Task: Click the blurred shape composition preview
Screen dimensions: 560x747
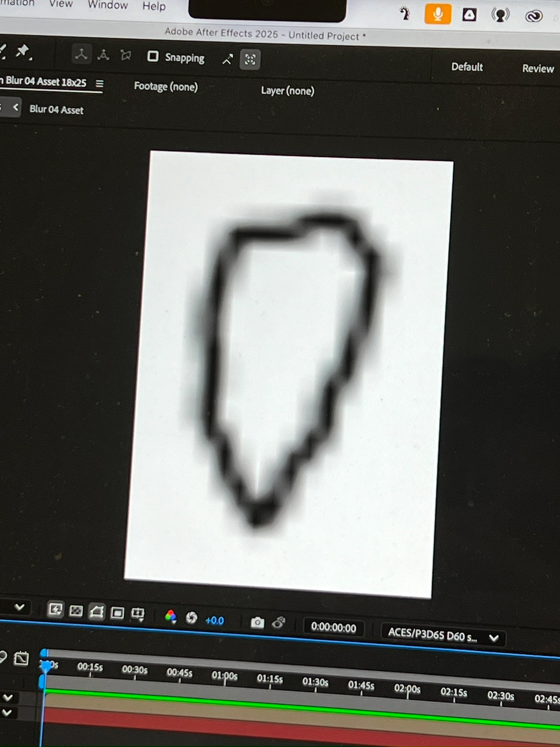Action: (x=290, y=373)
